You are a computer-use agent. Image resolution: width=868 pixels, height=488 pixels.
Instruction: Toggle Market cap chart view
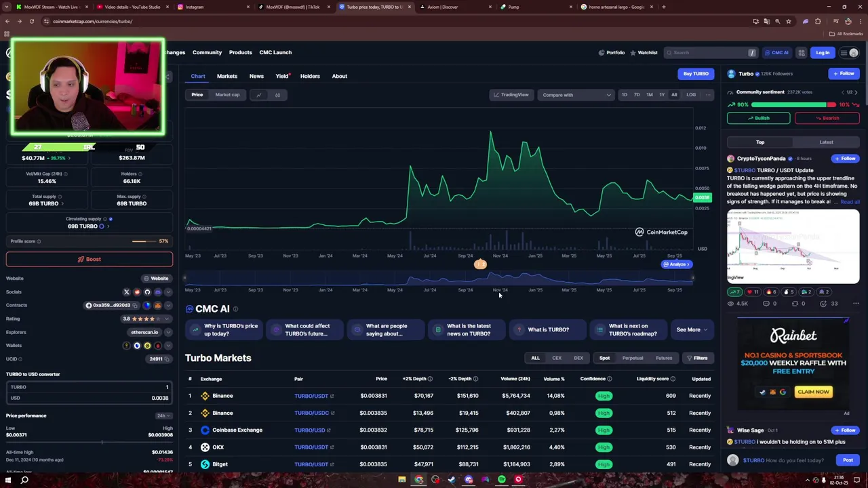(x=227, y=95)
